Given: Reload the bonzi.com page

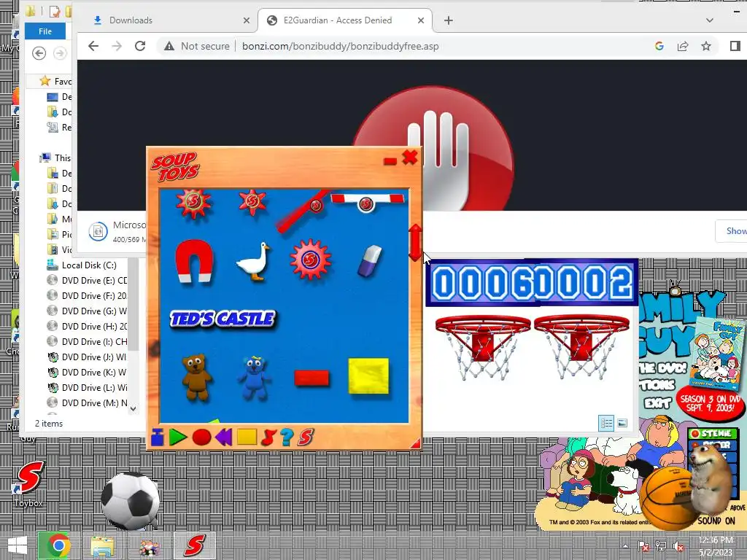Looking at the screenshot, I should pyautogui.click(x=139, y=46).
